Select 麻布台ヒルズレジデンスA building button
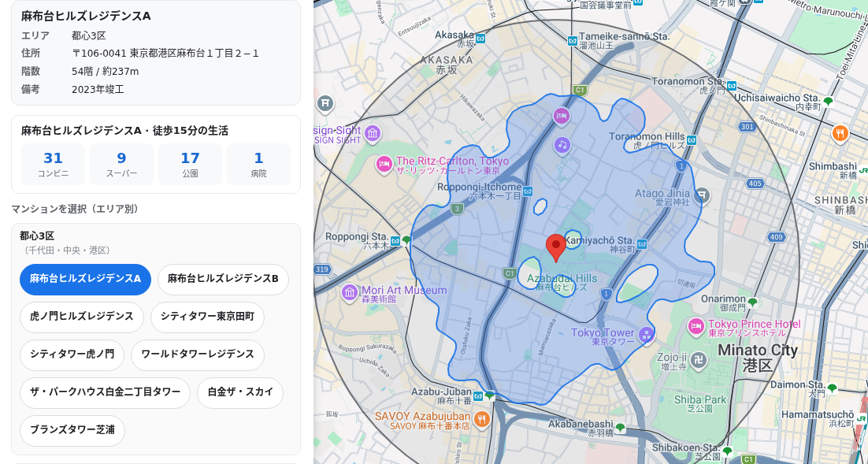 85,279
